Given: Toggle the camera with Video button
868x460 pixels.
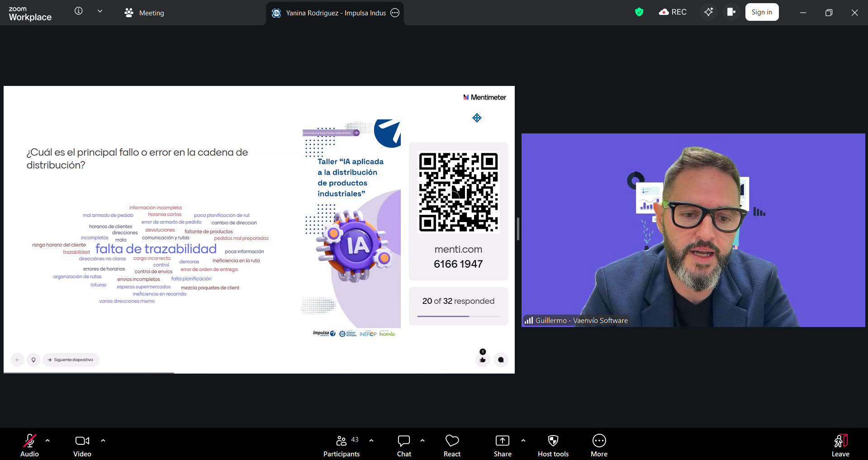Looking at the screenshot, I should click(82, 446).
